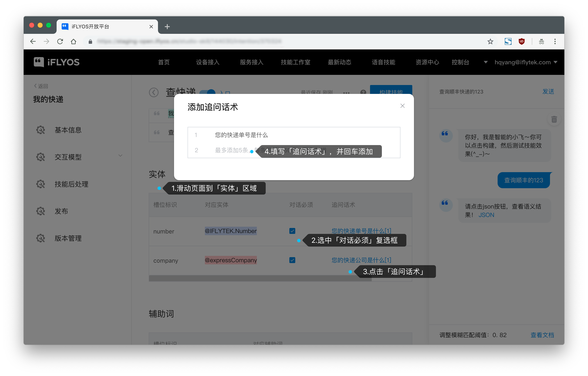Close the iFLYOS开放平台 tab

(151, 27)
